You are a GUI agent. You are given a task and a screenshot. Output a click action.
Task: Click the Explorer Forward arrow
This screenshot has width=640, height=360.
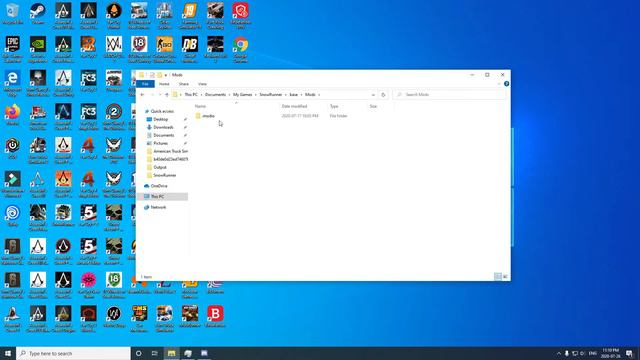click(152, 95)
